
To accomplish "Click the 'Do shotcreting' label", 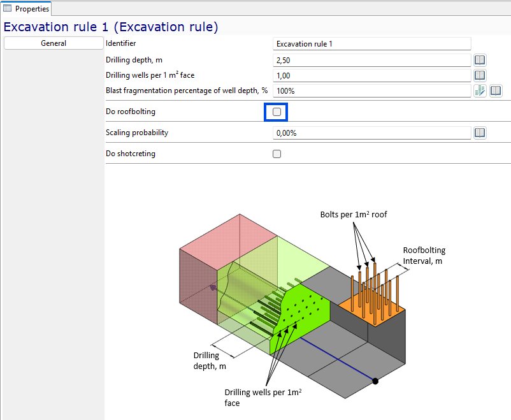I will [x=131, y=154].
